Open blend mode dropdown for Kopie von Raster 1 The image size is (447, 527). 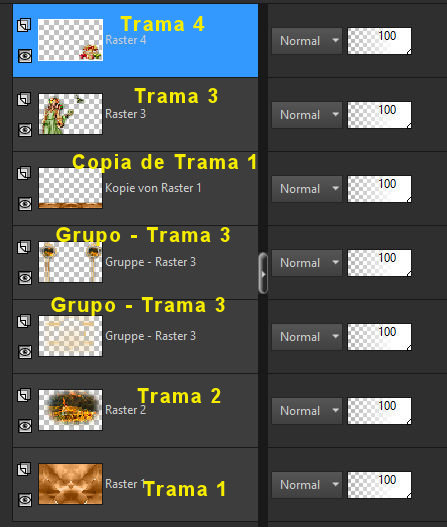(307, 189)
